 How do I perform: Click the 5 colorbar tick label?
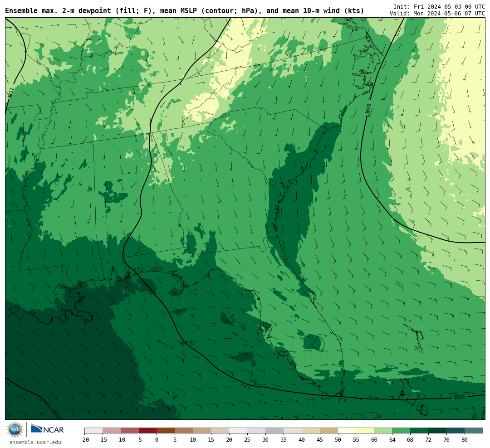coord(175,439)
